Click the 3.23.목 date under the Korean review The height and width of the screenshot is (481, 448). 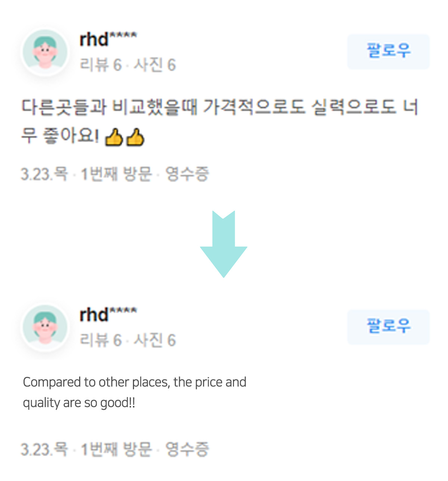(x=44, y=174)
